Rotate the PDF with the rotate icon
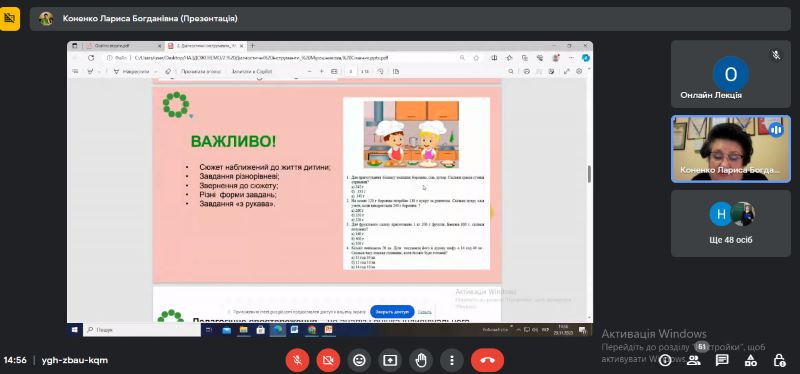800x374 pixels. 381,71
